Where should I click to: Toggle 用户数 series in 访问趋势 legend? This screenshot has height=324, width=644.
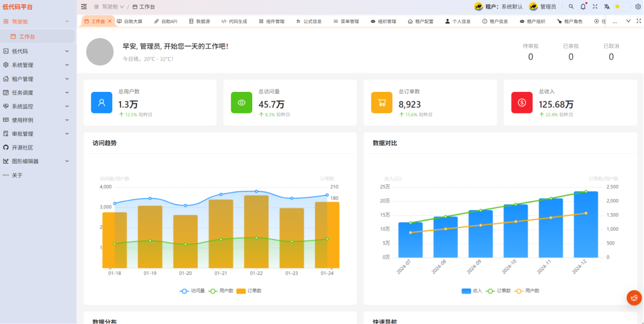click(221, 291)
